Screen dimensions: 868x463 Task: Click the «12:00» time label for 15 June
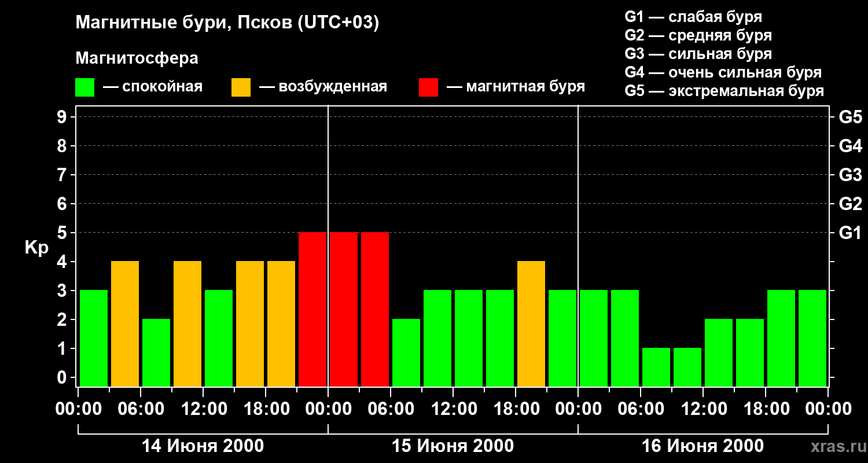point(453,409)
